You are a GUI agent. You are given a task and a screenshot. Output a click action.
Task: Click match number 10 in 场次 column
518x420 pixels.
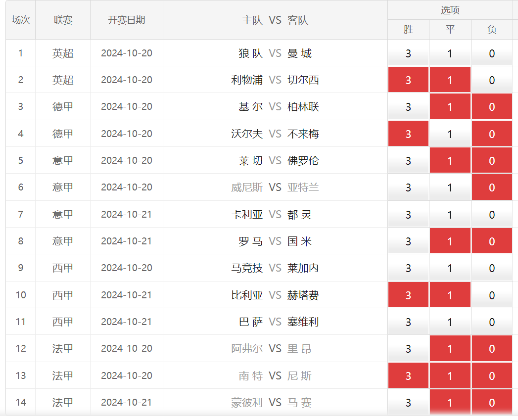tap(21, 295)
